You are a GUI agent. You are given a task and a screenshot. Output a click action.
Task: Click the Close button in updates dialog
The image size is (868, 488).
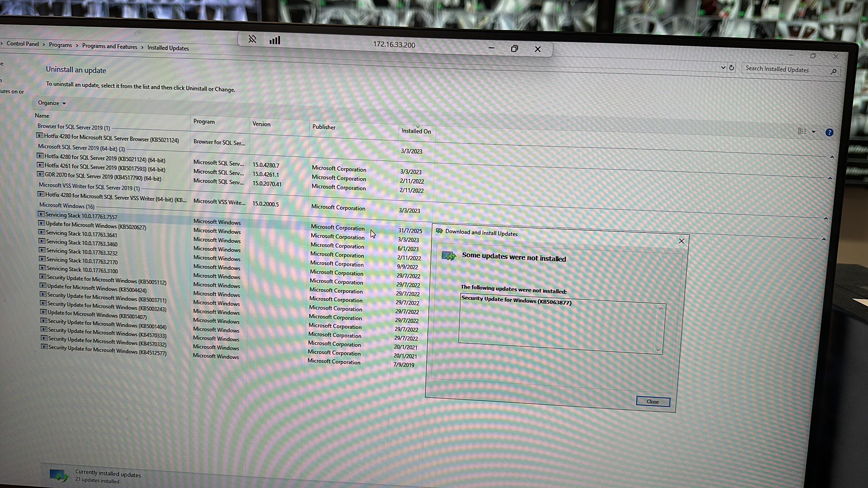click(x=653, y=401)
